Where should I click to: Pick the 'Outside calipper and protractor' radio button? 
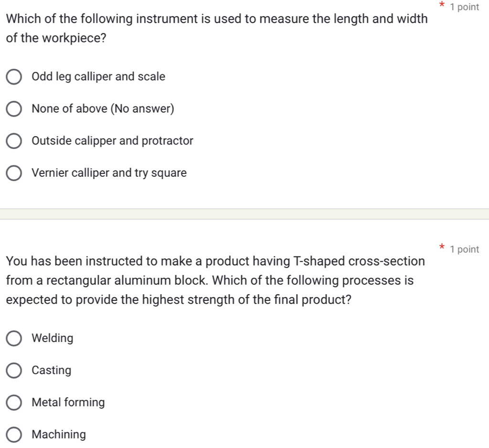[14, 141]
